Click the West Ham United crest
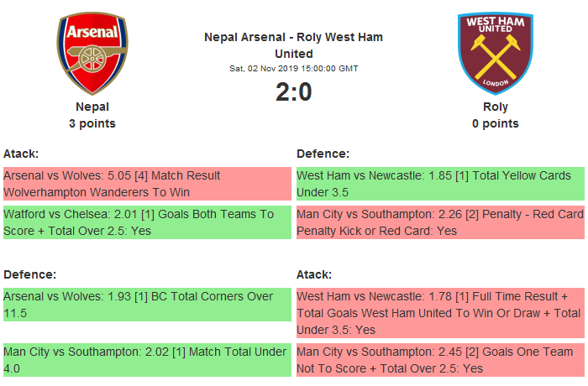 point(495,53)
